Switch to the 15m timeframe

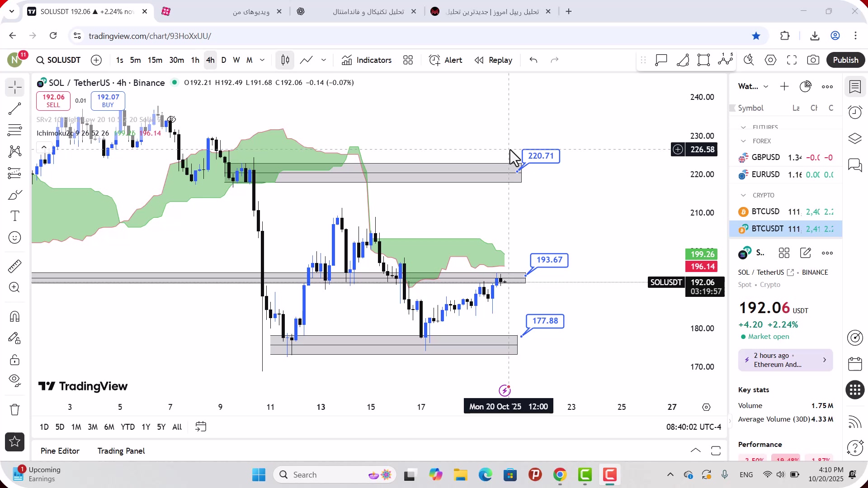point(155,60)
